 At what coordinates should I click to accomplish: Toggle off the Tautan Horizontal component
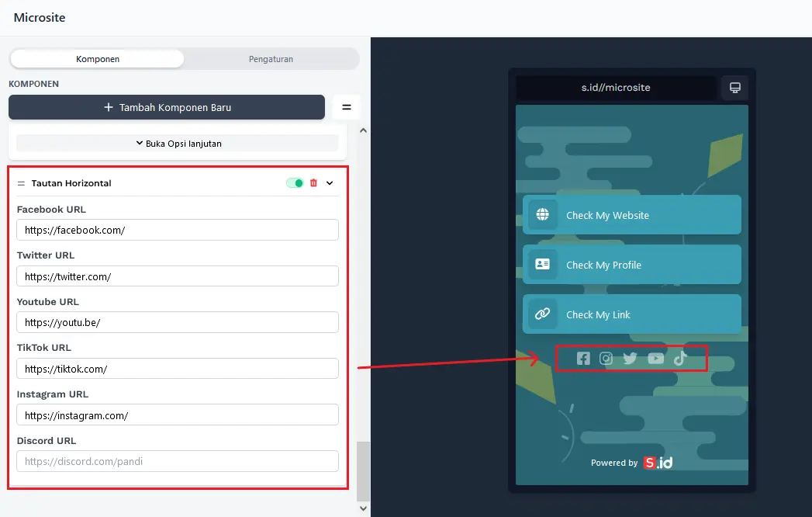295,183
